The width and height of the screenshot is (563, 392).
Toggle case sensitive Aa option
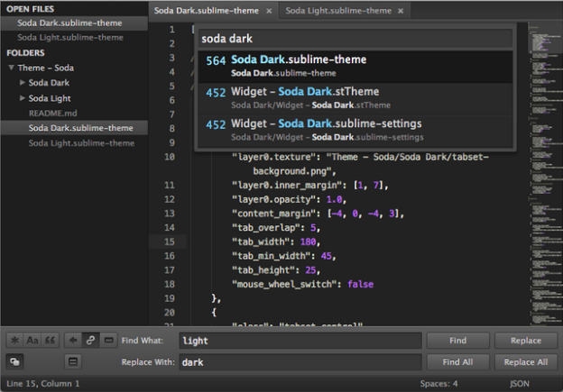32,340
